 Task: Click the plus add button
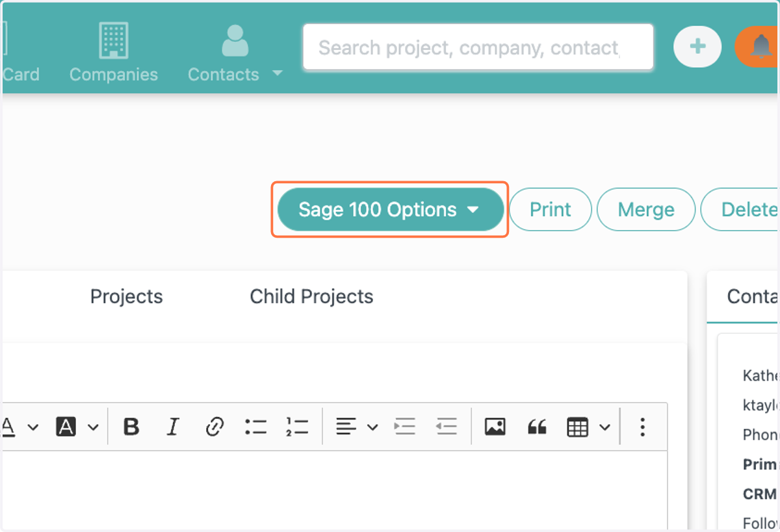pos(697,47)
